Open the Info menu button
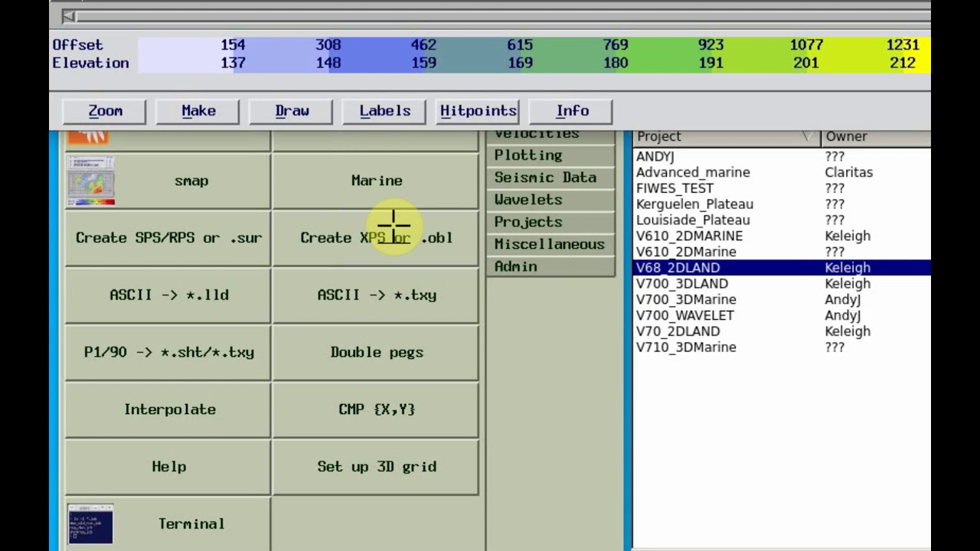 pos(572,111)
